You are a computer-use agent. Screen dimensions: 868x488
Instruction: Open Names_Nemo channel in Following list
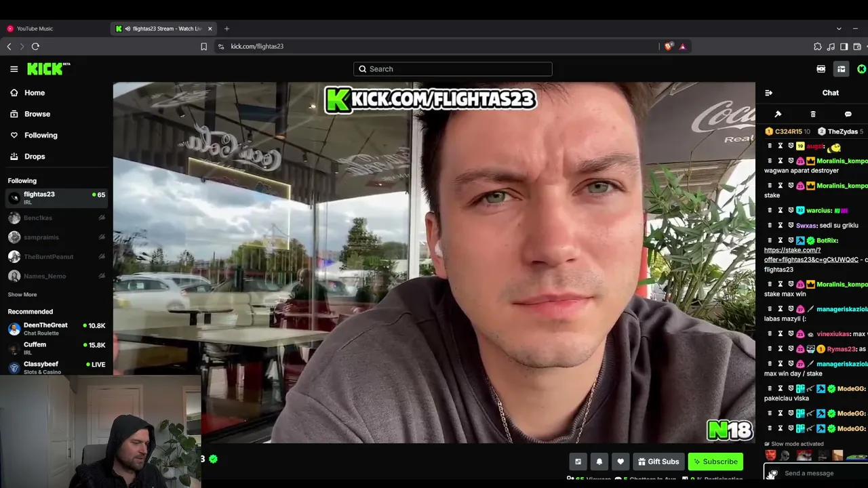coord(56,277)
